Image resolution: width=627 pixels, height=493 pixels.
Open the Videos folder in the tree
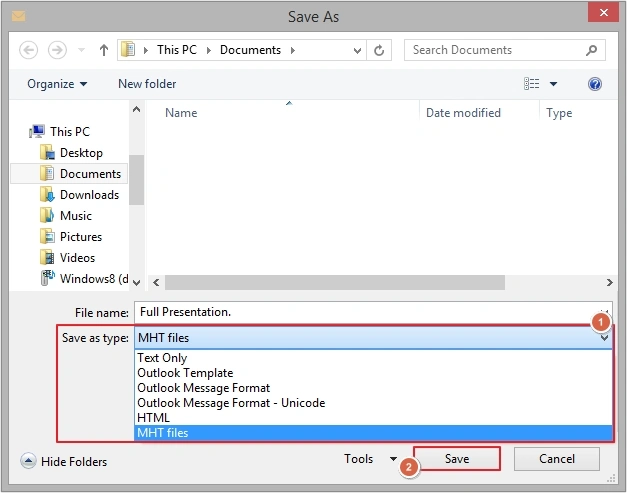tap(78, 257)
